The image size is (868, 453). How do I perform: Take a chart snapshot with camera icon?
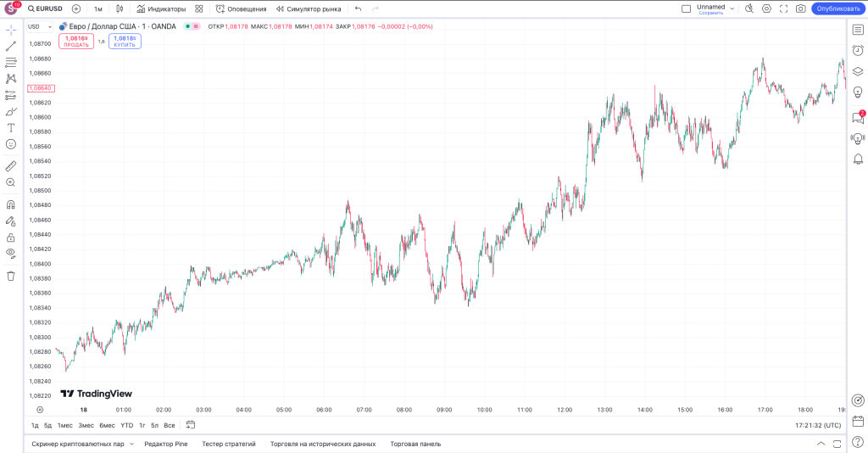[801, 8]
